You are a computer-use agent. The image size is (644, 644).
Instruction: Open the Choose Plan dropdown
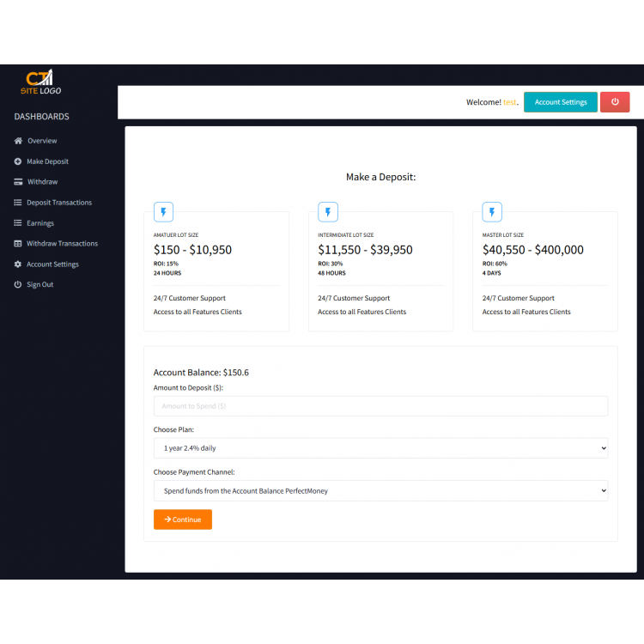pos(380,448)
